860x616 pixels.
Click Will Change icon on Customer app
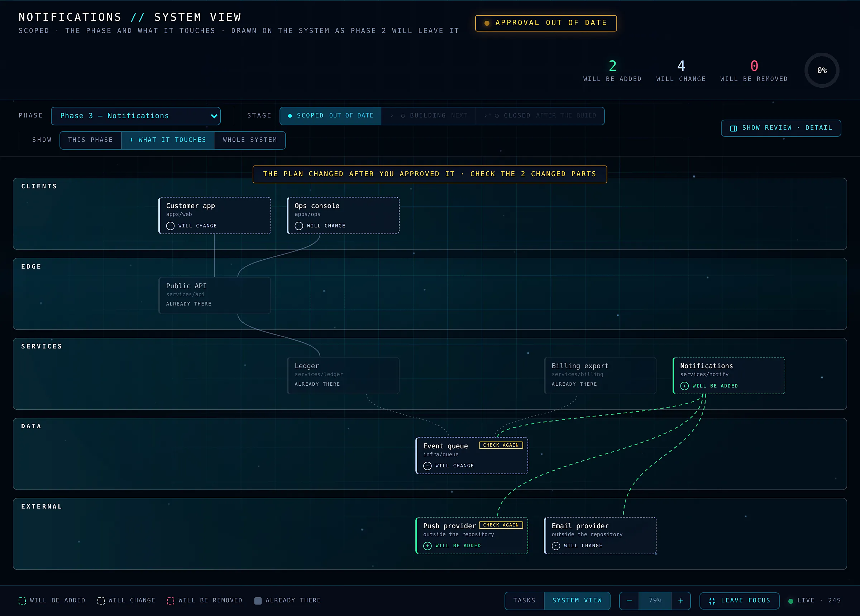click(x=170, y=226)
